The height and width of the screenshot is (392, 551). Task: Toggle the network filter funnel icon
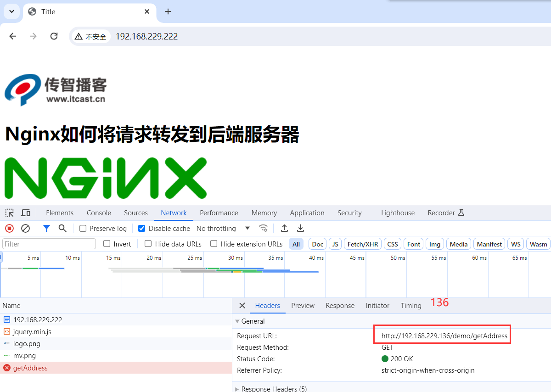(x=46, y=228)
